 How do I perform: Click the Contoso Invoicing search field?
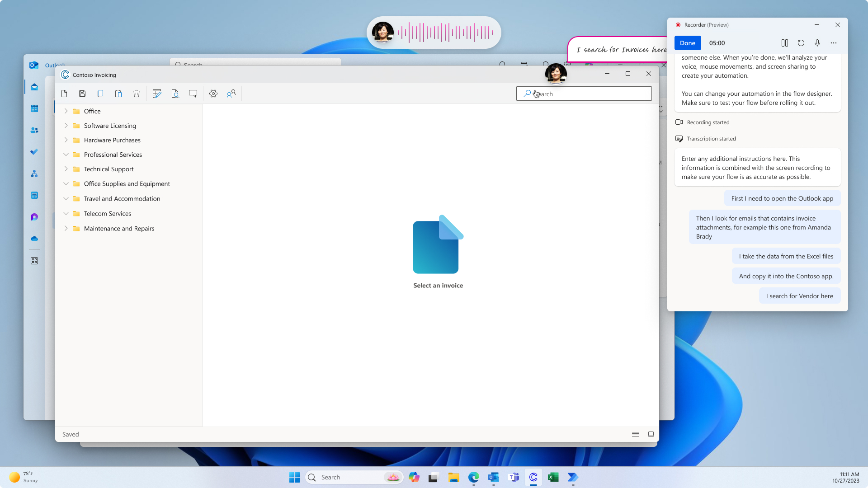pos(584,94)
